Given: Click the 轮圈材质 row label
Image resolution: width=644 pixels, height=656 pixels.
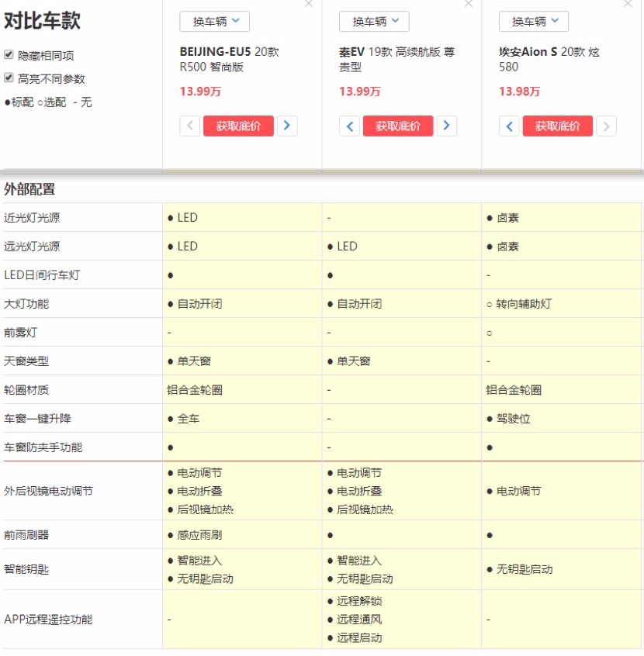Looking at the screenshot, I should point(26,390).
